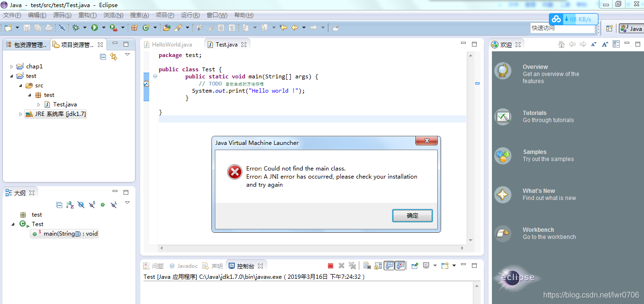
Task: Click the baidu cloud download speed widget
Action: pyautogui.click(x=574, y=19)
